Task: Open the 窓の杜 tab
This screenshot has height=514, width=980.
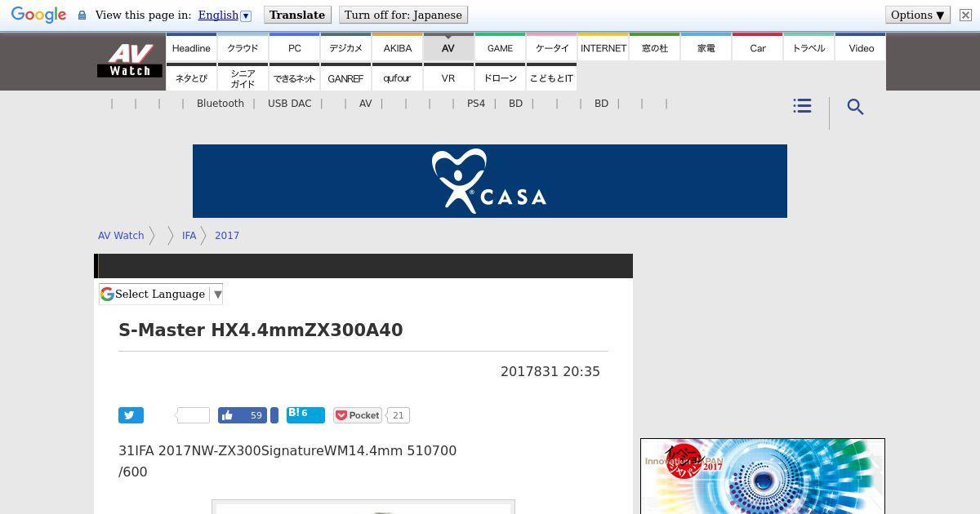Action: pos(654,48)
